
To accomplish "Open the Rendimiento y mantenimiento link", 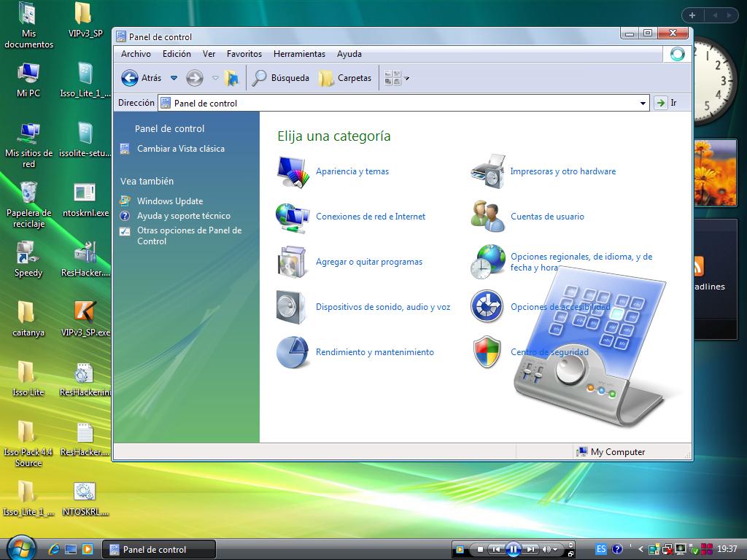I will coord(375,352).
